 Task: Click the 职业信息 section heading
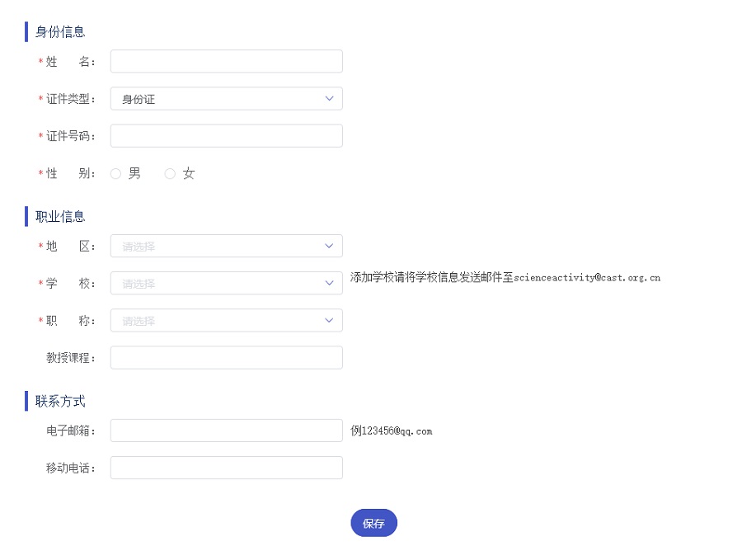click(60, 217)
